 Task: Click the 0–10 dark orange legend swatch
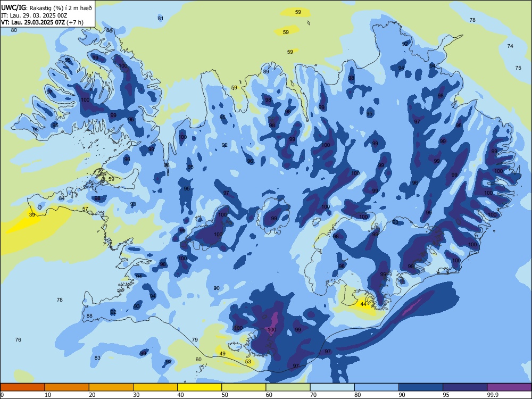(22, 387)
